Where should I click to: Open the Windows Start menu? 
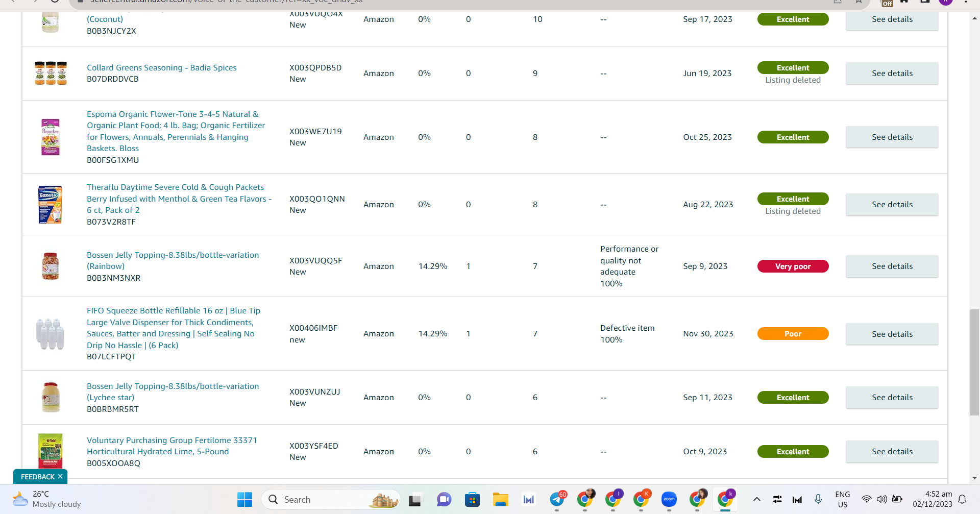[244, 499]
